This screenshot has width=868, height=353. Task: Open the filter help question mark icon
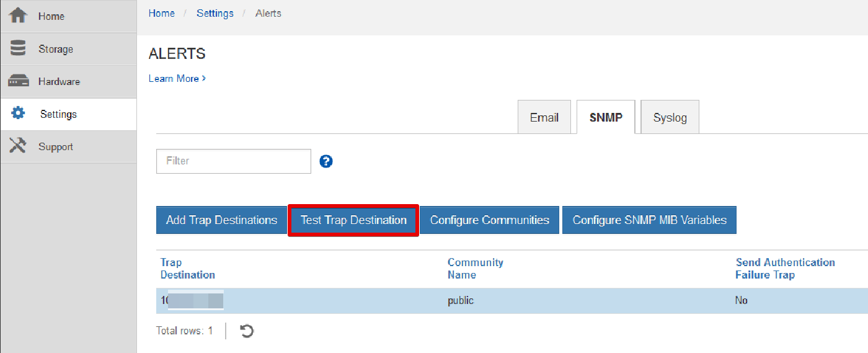coord(326,161)
